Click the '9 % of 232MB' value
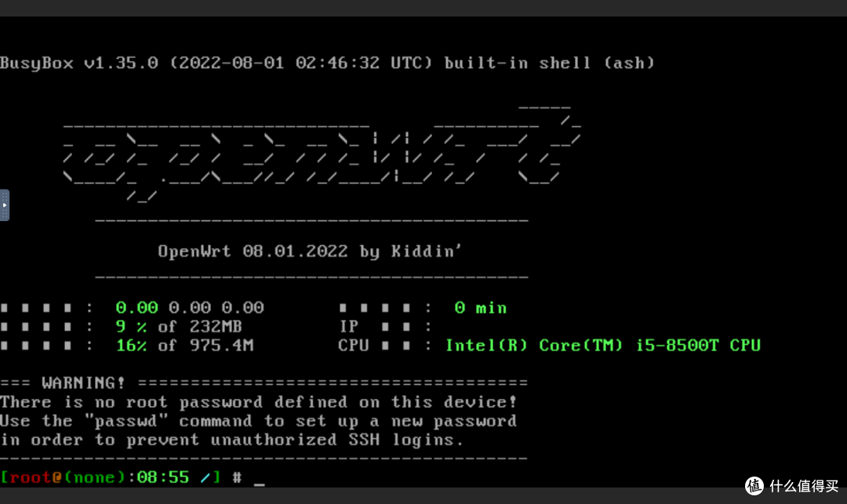 [x=179, y=327]
